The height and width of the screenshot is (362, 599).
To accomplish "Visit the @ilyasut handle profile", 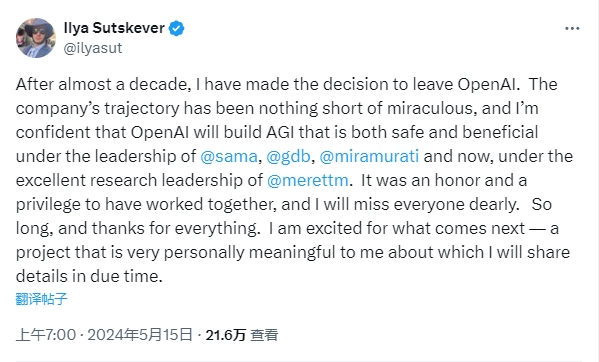I will tap(92, 48).
